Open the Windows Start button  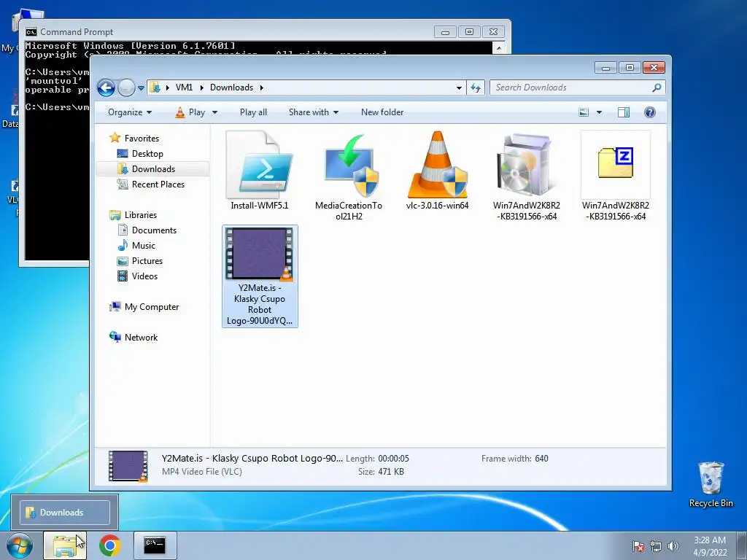tap(20, 545)
